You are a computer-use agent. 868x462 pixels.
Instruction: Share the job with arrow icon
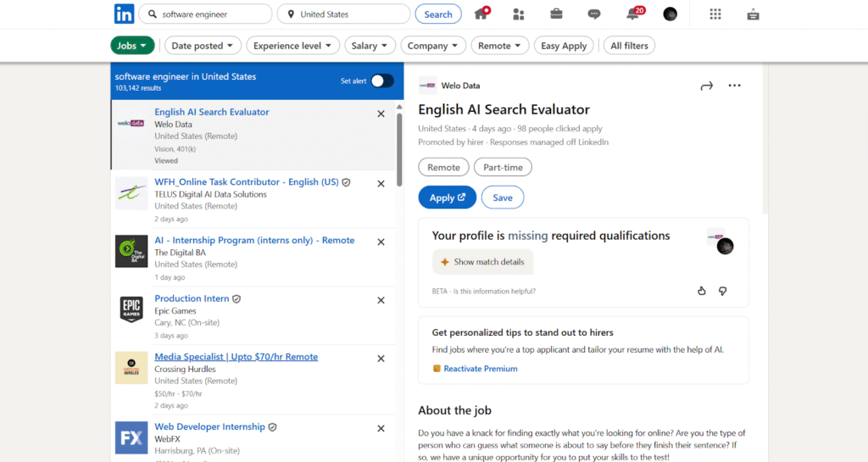706,86
